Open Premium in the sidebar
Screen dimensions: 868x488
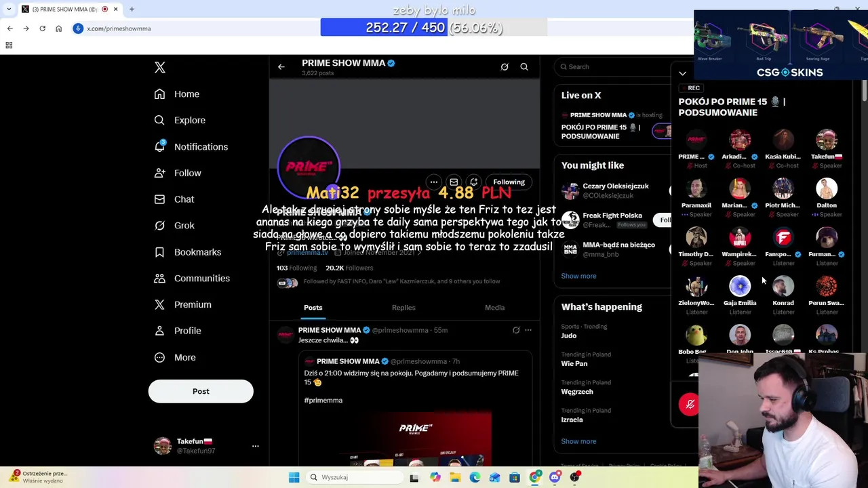click(x=183, y=304)
